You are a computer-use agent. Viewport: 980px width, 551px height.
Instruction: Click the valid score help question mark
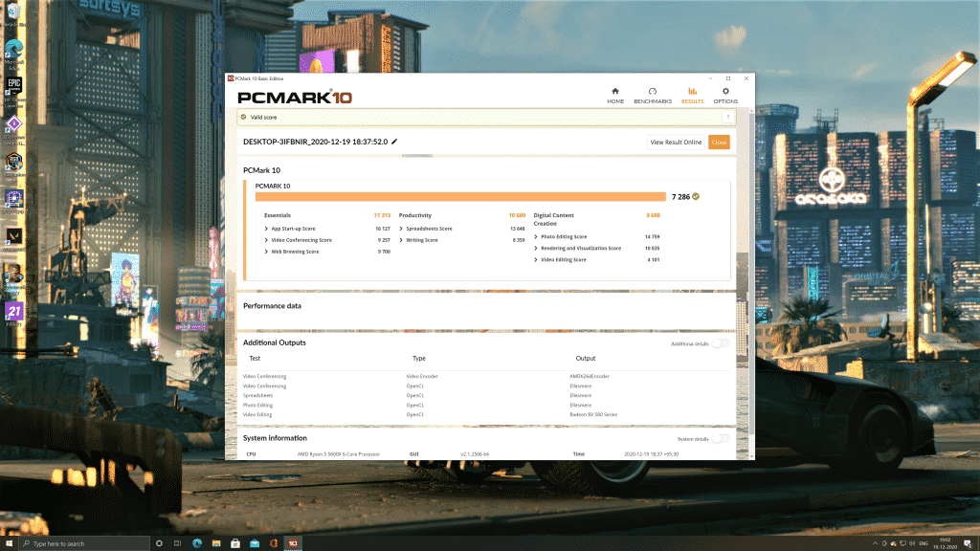click(727, 117)
